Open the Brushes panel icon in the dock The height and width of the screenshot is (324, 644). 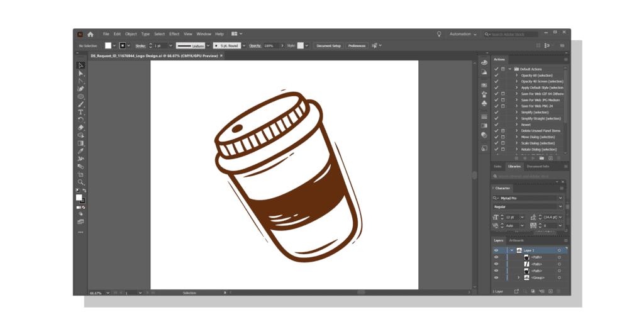click(x=484, y=94)
